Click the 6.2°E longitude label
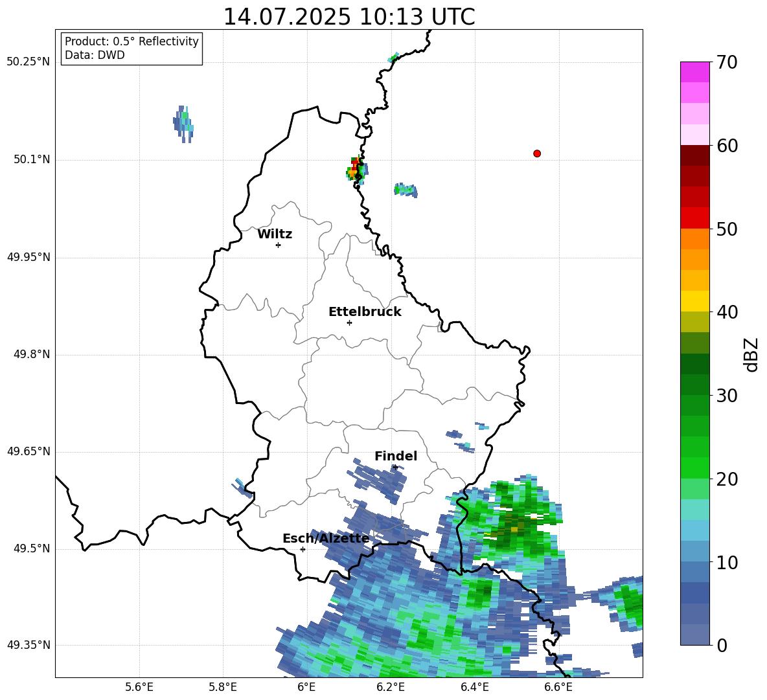Screen dimensions: 767x700 391,687
